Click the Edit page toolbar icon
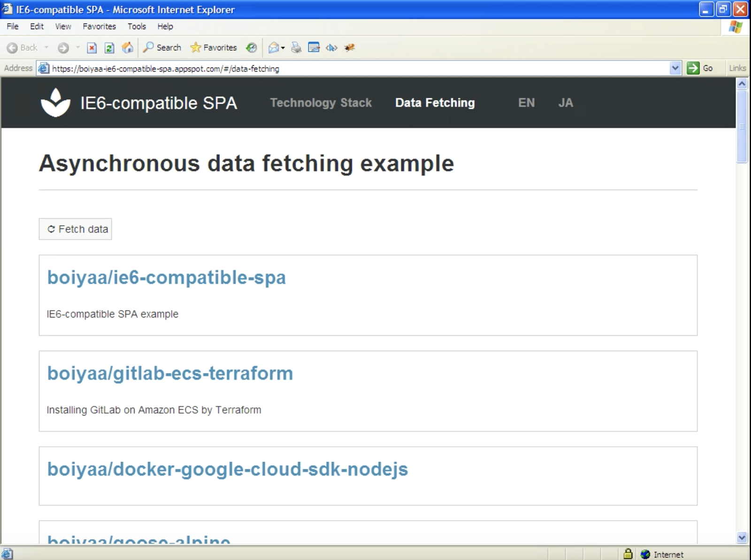This screenshot has height=560, width=751. [314, 47]
